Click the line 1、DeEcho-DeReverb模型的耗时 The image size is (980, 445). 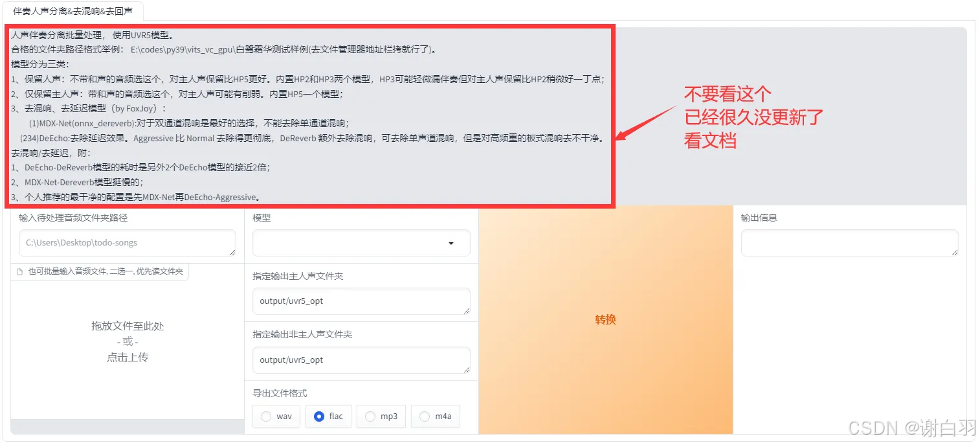(140, 167)
